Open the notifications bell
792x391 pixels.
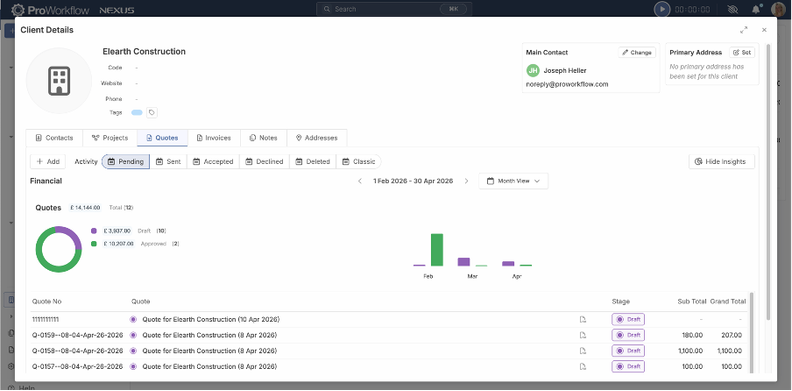(756, 9)
